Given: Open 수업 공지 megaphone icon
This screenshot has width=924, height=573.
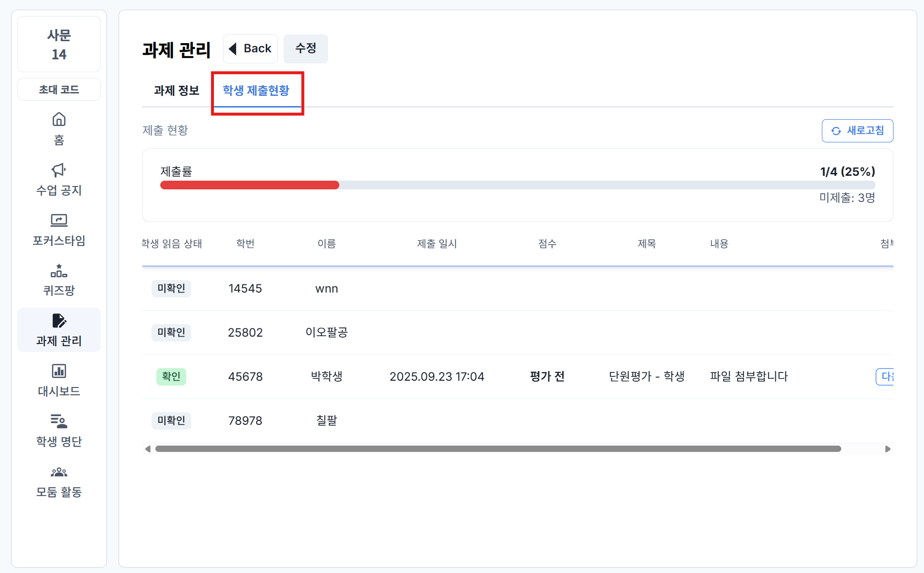Looking at the screenshot, I should [x=59, y=170].
